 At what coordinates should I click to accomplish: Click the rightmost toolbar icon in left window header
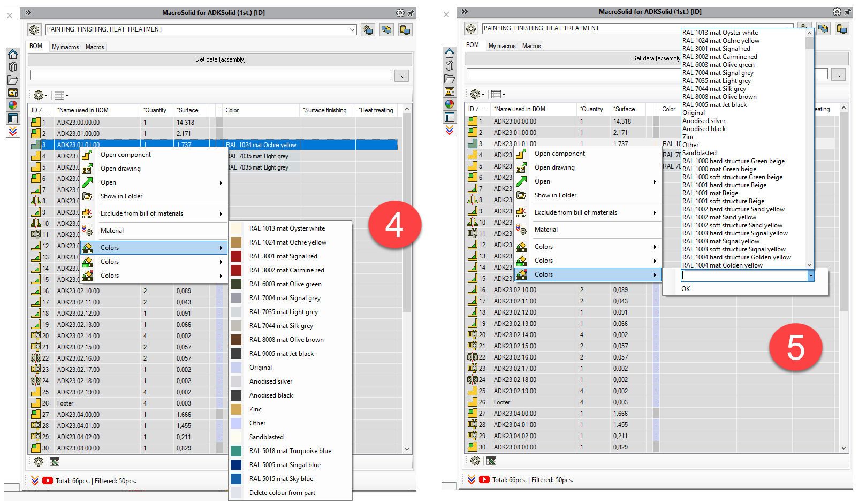coord(405,30)
